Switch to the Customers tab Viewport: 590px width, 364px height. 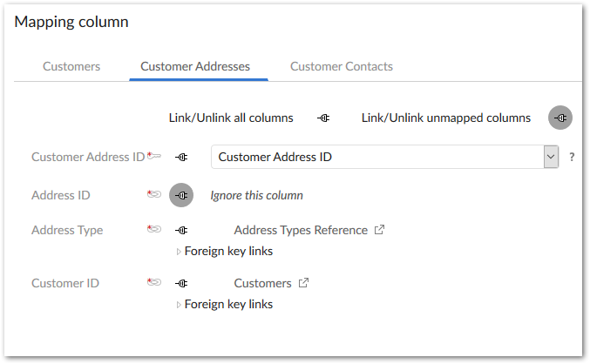[71, 66]
